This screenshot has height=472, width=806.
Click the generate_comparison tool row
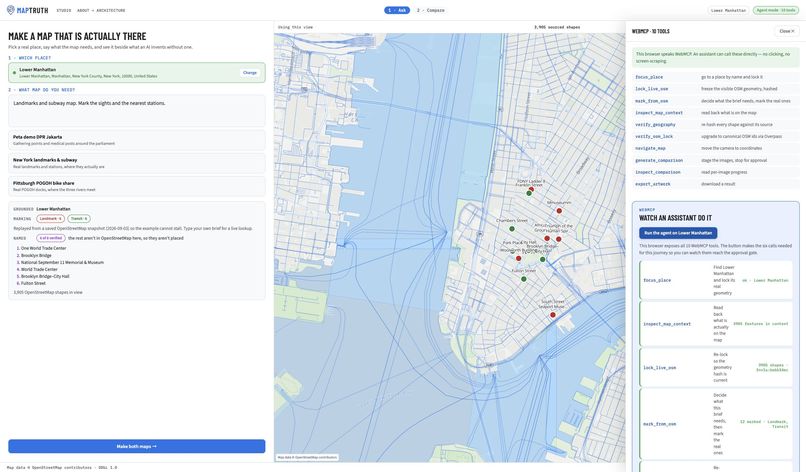pyautogui.click(x=716, y=160)
